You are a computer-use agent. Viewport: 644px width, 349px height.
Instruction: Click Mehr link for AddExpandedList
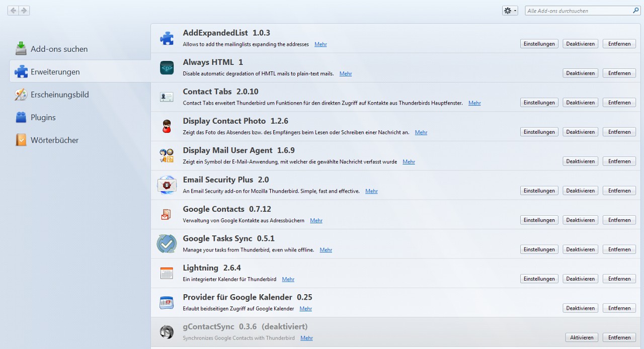pyautogui.click(x=320, y=44)
